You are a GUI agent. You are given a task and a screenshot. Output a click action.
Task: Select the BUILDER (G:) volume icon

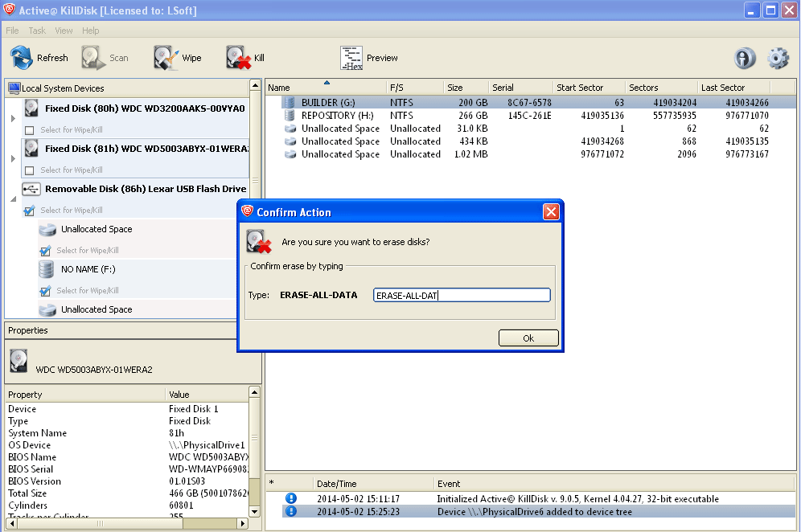pyautogui.click(x=290, y=103)
